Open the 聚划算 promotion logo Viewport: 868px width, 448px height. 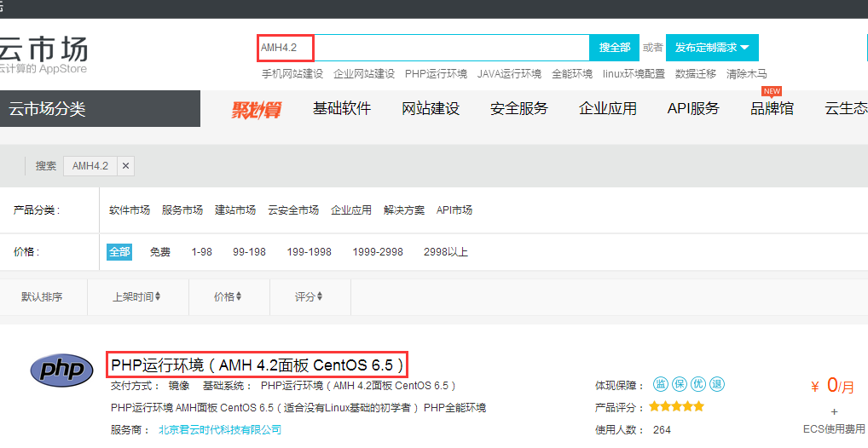[x=257, y=110]
